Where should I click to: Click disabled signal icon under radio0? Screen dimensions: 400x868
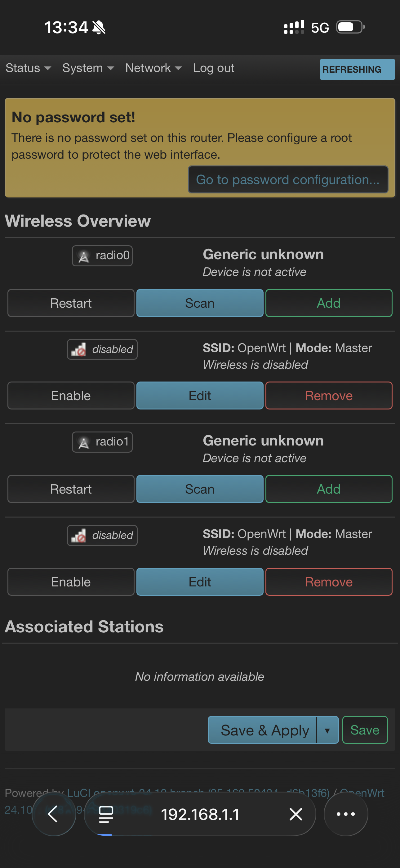click(x=79, y=350)
